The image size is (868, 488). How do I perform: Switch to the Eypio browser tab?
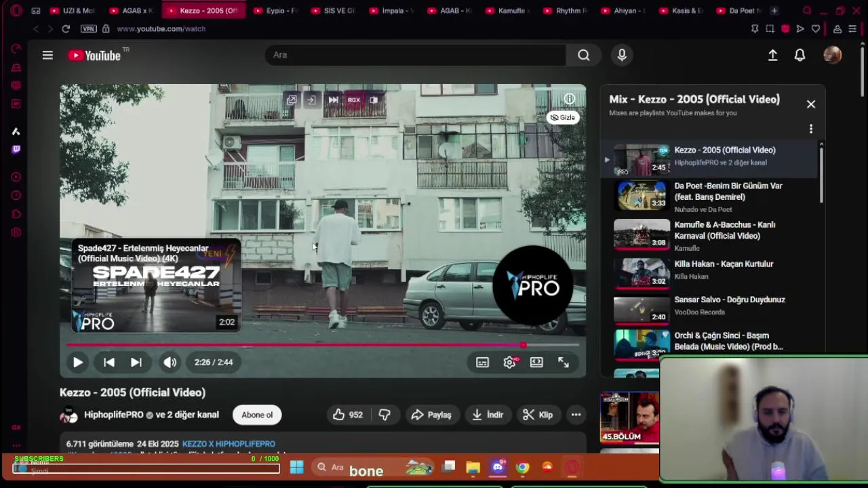point(275,11)
